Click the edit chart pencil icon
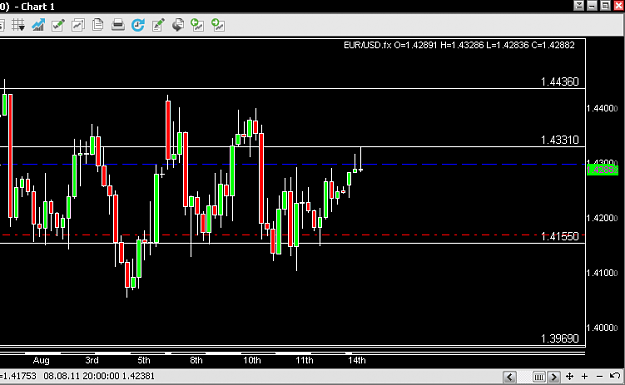This screenshot has height=385, width=625. 158,25
